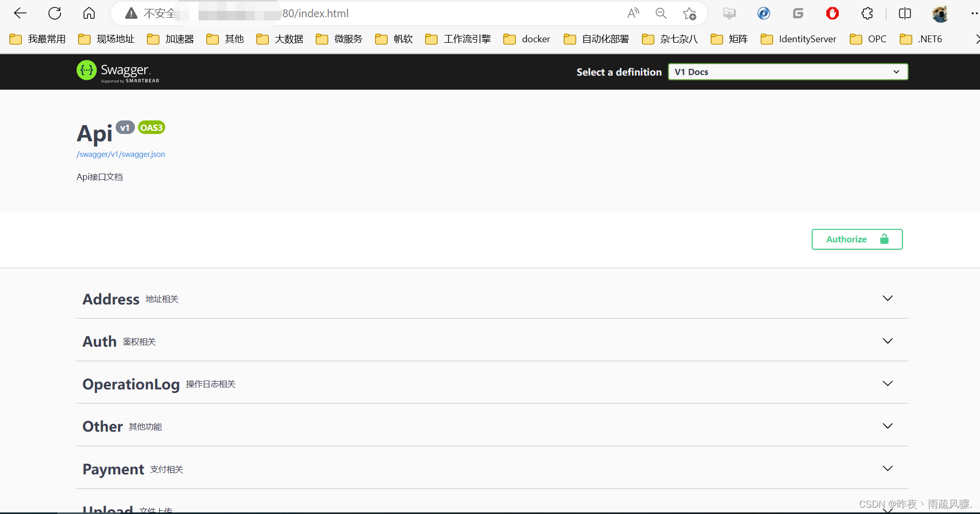
Task: Open the 我最常用 bookmarks folder
Action: pos(38,39)
